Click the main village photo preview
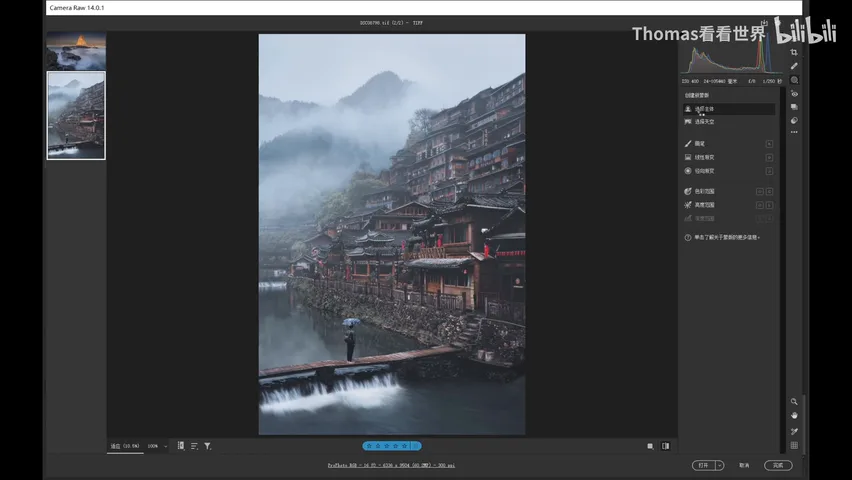 click(x=392, y=234)
